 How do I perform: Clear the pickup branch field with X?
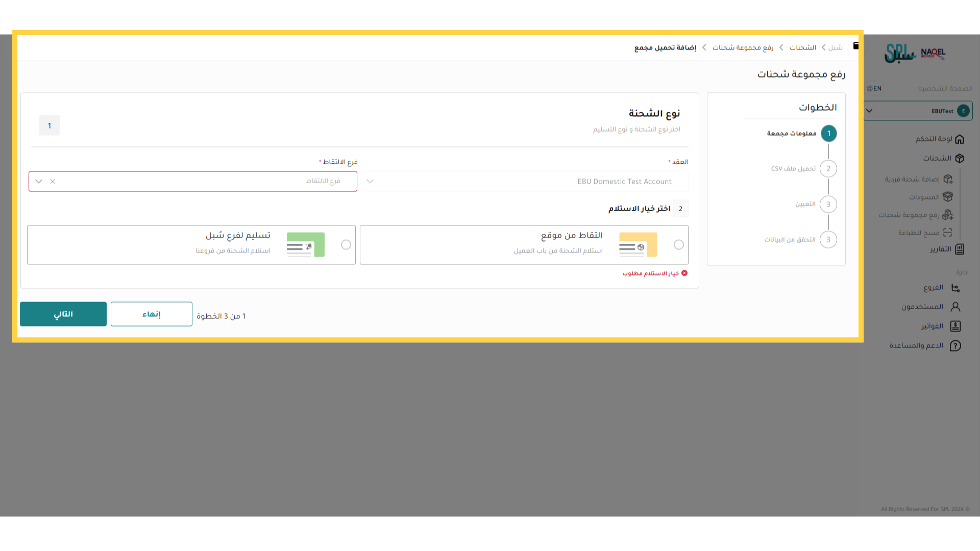[53, 181]
